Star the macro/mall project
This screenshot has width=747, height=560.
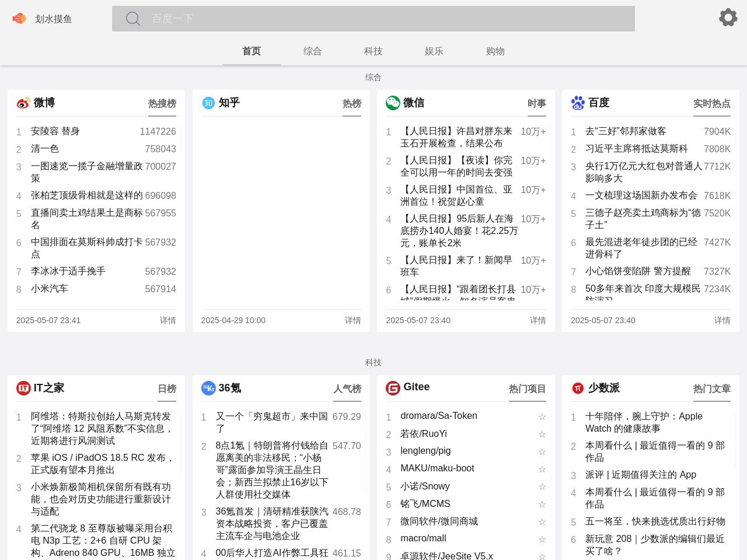(x=542, y=539)
